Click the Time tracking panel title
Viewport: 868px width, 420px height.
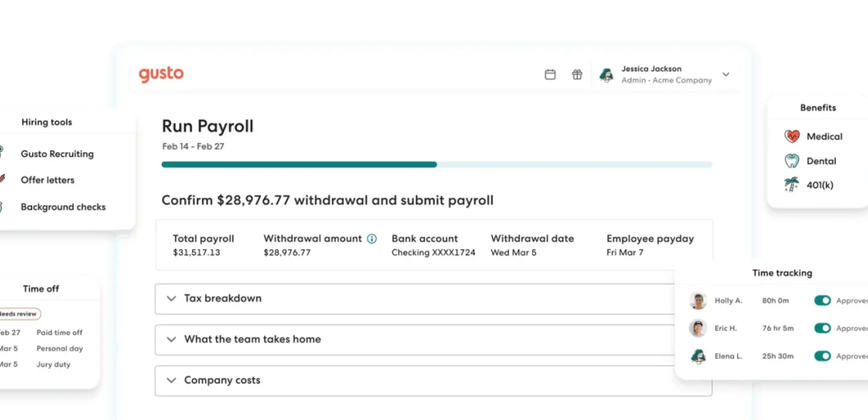click(782, 273)
